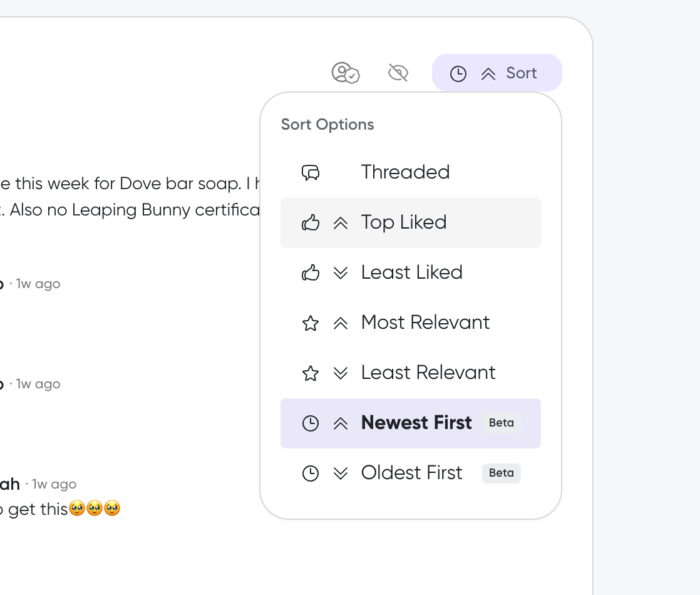Click the double chevron up in Sort button
The height and width of the screenshot is (595, 700).
pyautogui.click(x=488, y=74)
